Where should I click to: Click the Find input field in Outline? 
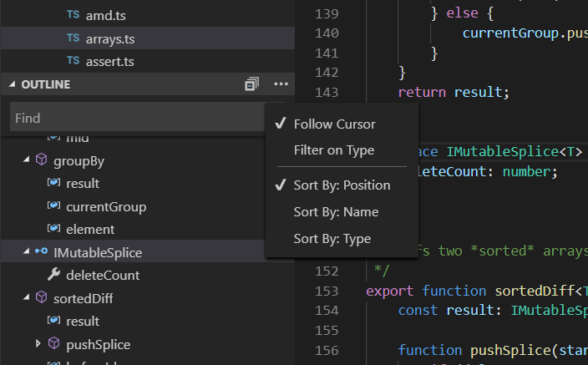(x=134, y=118)
